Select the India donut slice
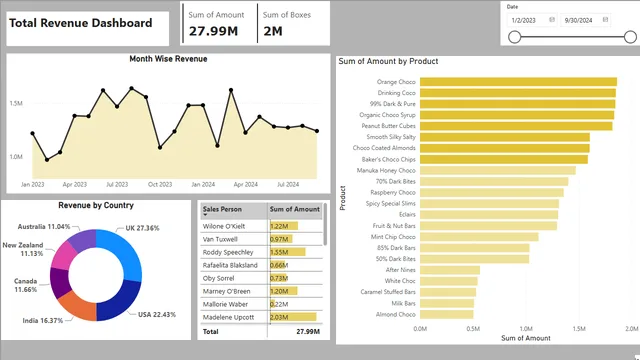The height and width of the screenshot is (360, 640). pos(78,307)
